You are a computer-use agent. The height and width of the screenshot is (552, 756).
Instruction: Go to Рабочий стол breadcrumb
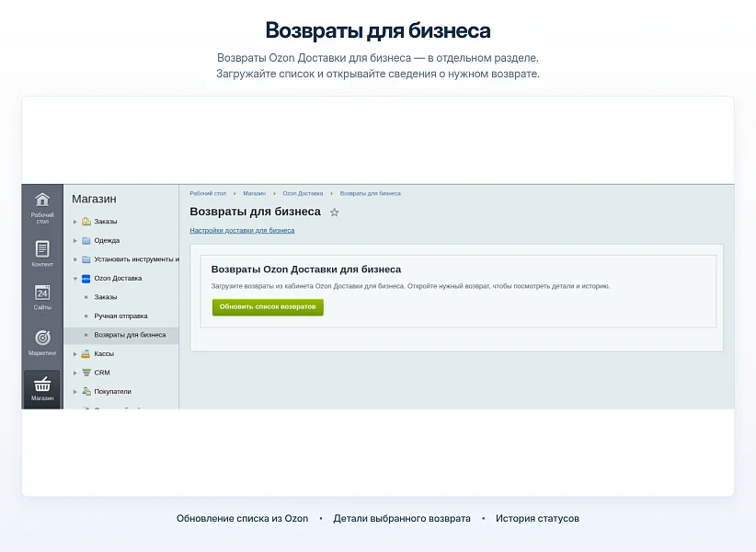click(208, 193)
